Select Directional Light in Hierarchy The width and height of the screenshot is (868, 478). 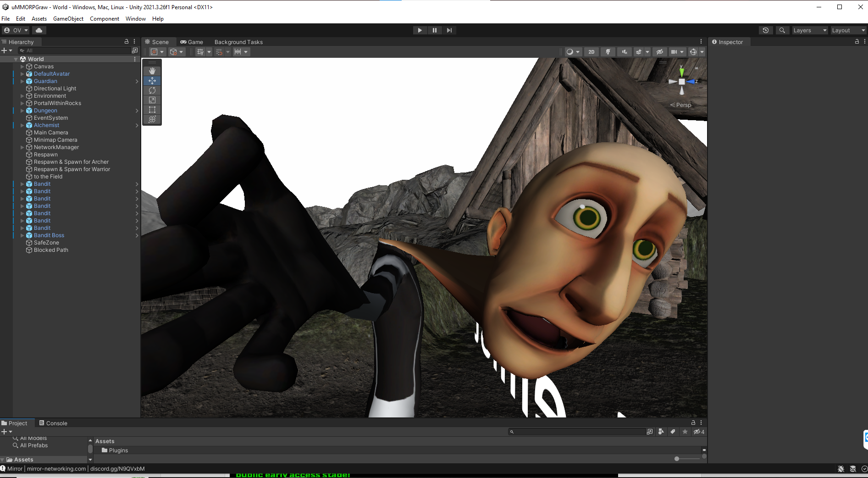pyautogui.click(x=55, y=89)
